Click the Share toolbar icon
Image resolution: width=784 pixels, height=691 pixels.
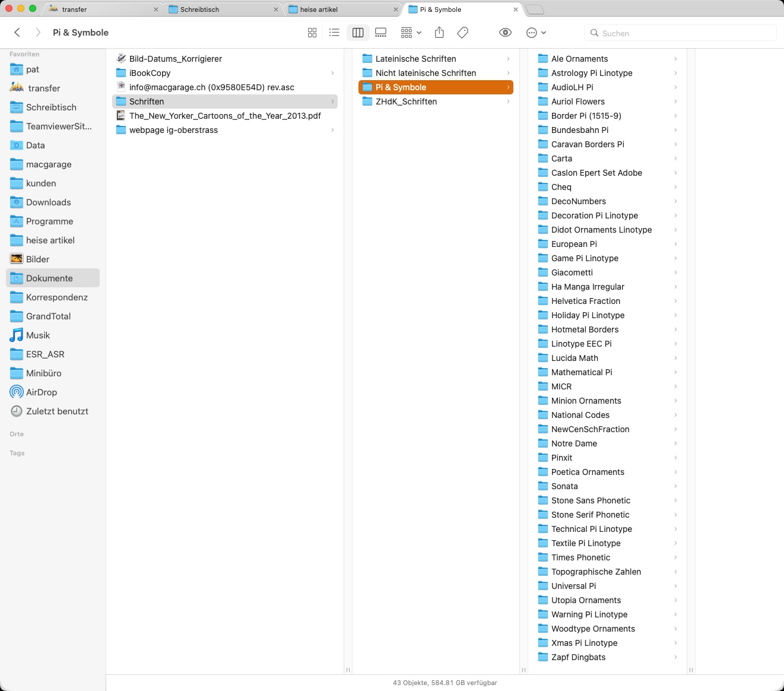(x=439, y=33)
